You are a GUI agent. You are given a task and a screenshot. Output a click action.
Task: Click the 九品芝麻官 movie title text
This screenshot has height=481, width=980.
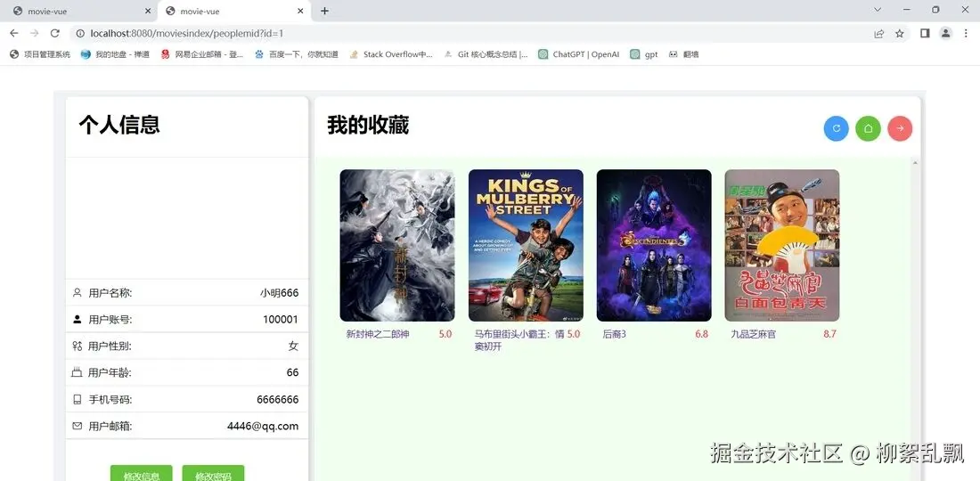coord(753,334)
